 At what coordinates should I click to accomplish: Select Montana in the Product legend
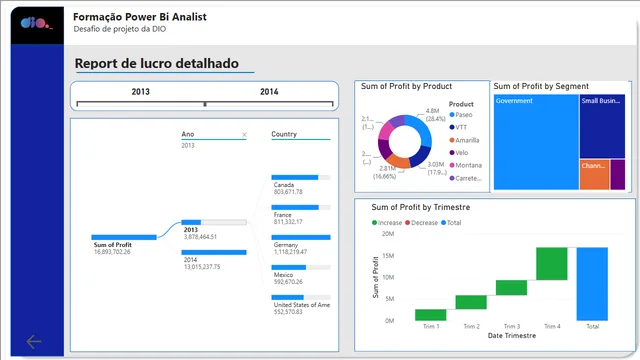coord(465,165)
